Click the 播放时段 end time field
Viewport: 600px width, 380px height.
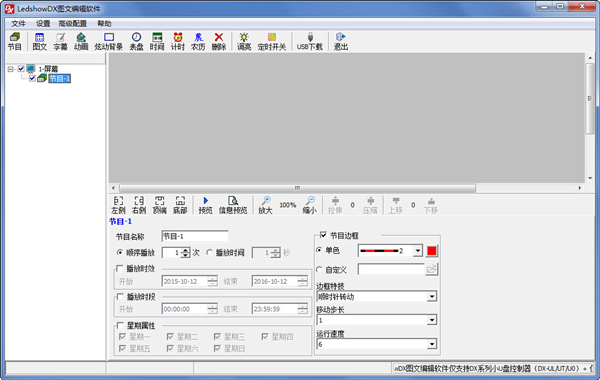click(x=280, y=309)
